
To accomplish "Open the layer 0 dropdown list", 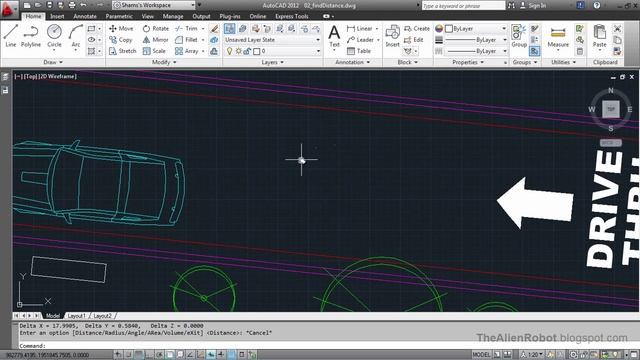I will tap(272, 51).
